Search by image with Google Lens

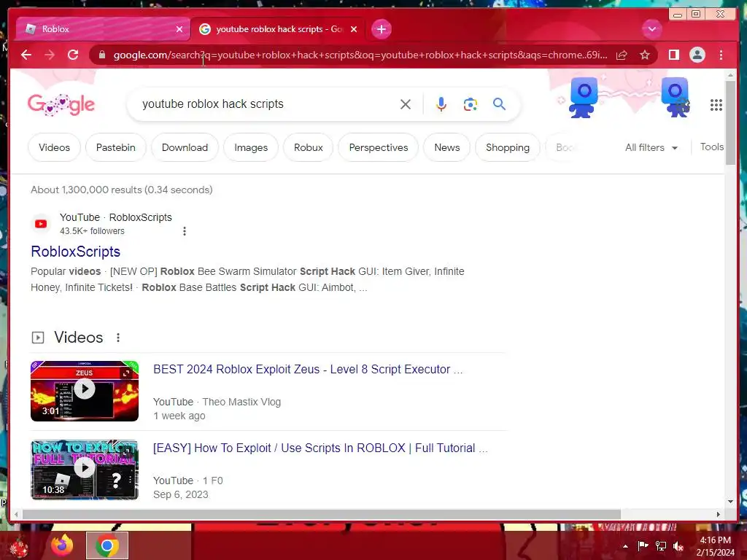[x=471, y=104]
